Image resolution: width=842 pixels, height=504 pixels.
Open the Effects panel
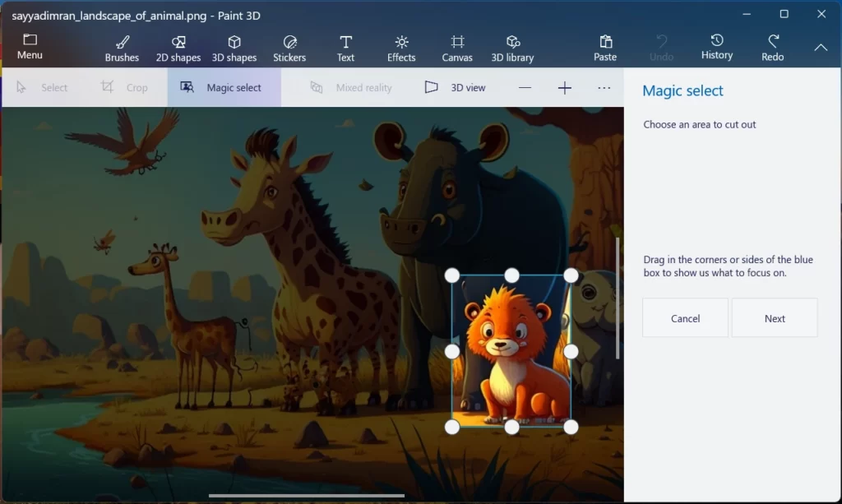(x=401, y=49)
